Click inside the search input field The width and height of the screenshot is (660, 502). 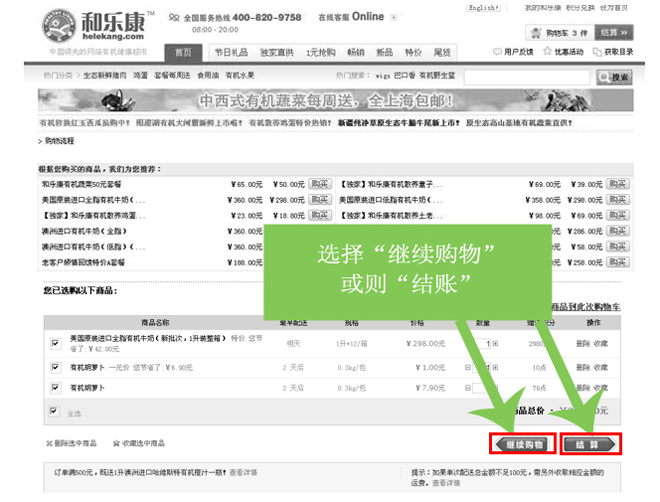[527, 77]
